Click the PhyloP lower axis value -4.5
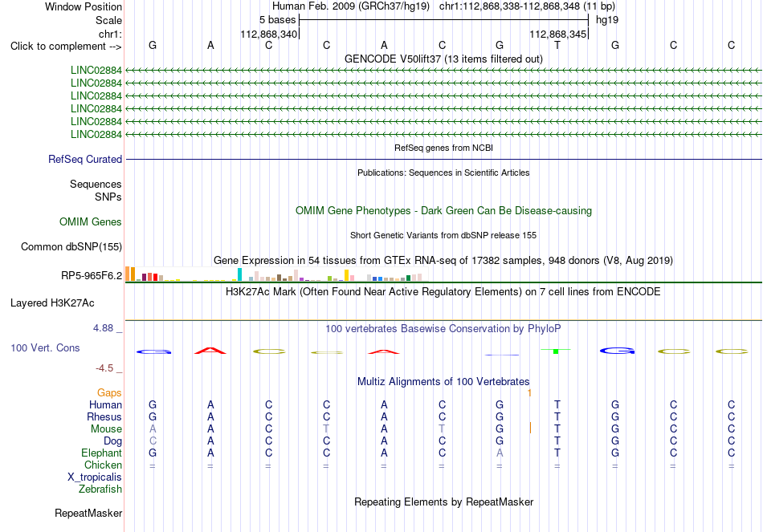This screenshot has height=532, width=763. [x=104, y=368]
